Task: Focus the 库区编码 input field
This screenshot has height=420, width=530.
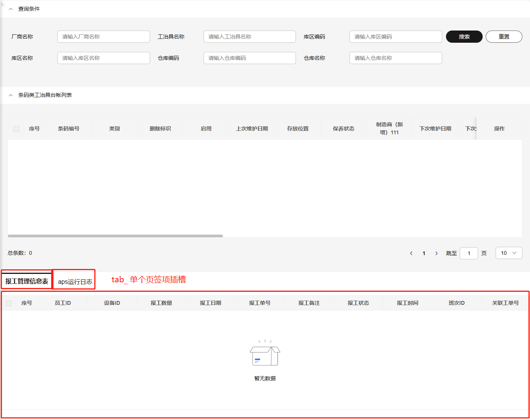Action: [395, 37]
